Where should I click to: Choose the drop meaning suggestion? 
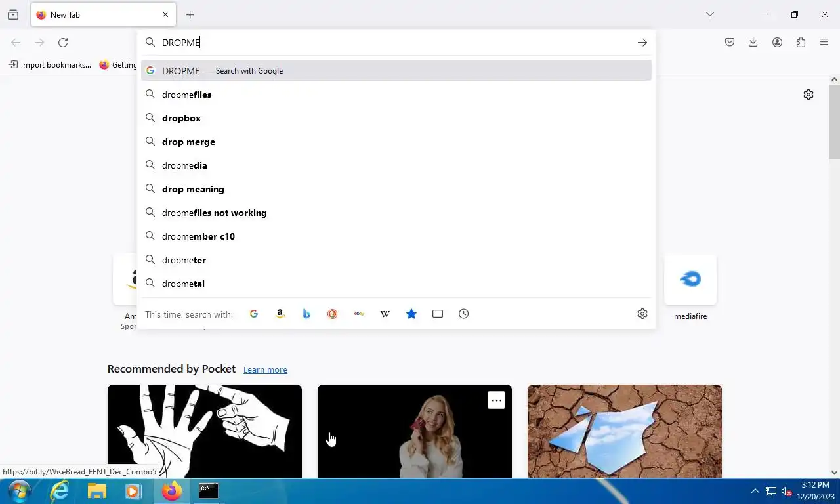[x=396, y=189]
